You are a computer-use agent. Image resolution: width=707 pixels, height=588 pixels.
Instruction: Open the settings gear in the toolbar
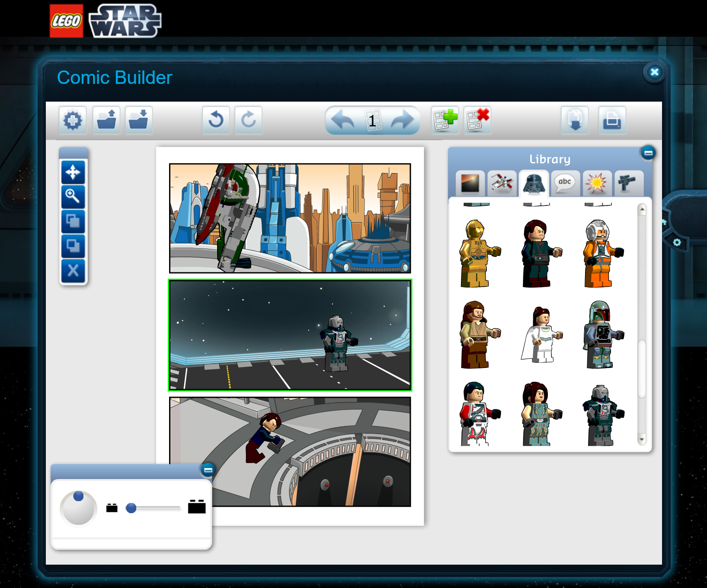[73, 120]
